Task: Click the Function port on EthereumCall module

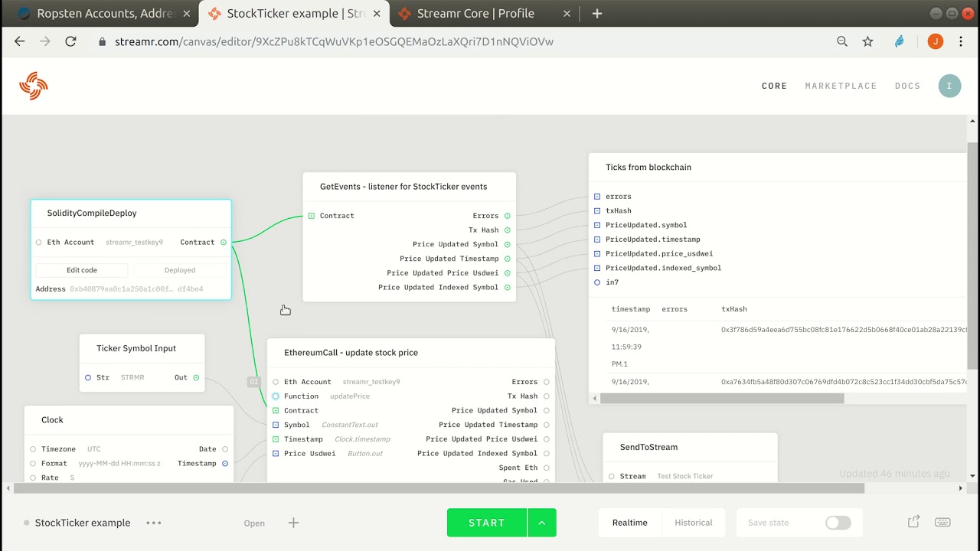Action: pyautogui.click(x=276, y=396)
